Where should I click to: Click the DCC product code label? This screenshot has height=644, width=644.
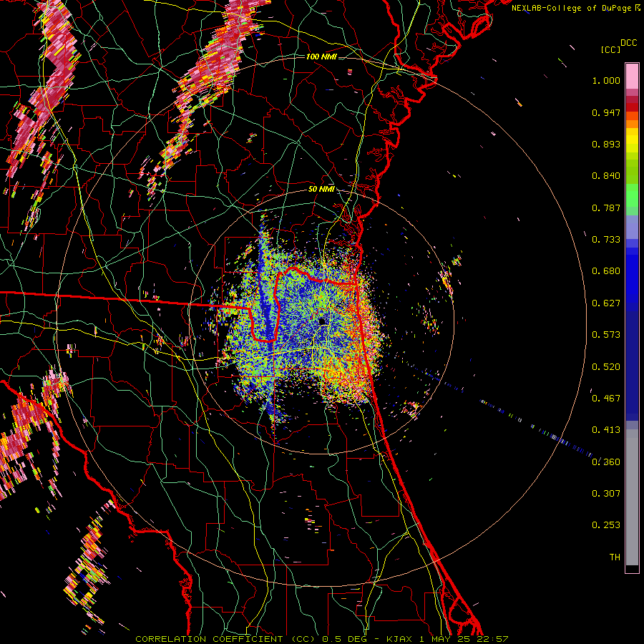[x=628, y=43]
